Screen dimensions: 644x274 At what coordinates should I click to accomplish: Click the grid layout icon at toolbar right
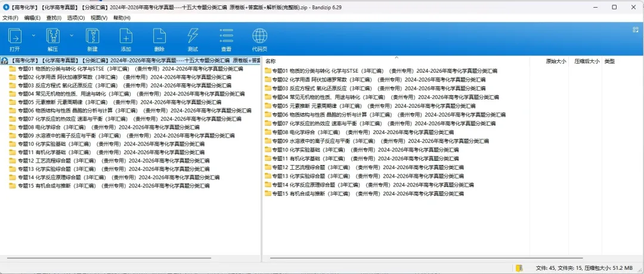[x=636, y=30]
